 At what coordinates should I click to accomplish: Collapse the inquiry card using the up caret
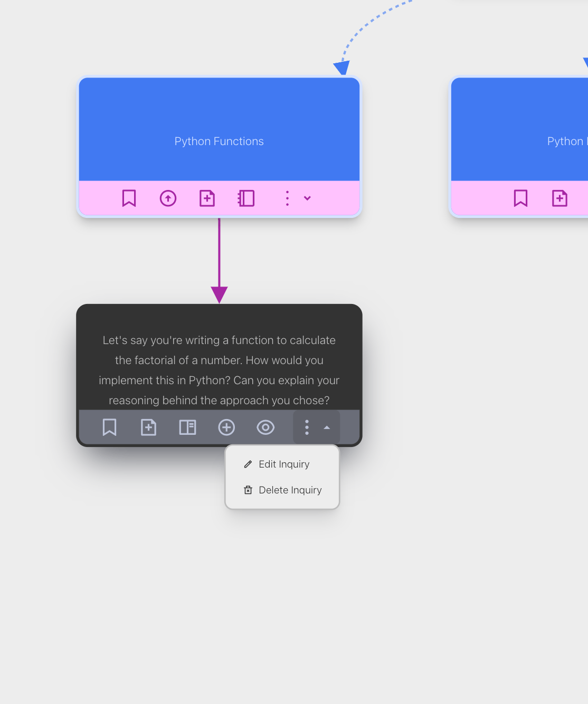click(327, 427)
